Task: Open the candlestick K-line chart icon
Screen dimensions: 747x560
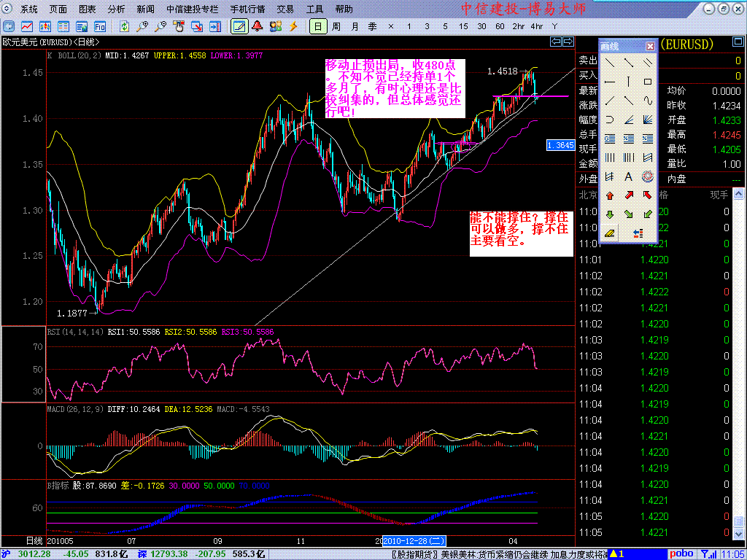Action: (x=45, y=26)
